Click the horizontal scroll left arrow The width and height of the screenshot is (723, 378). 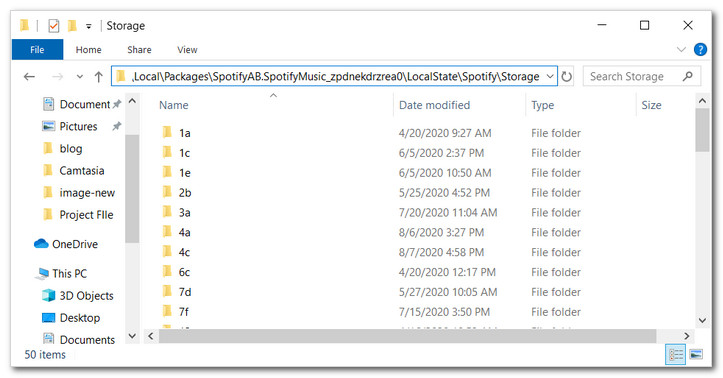tap(150, 336)
